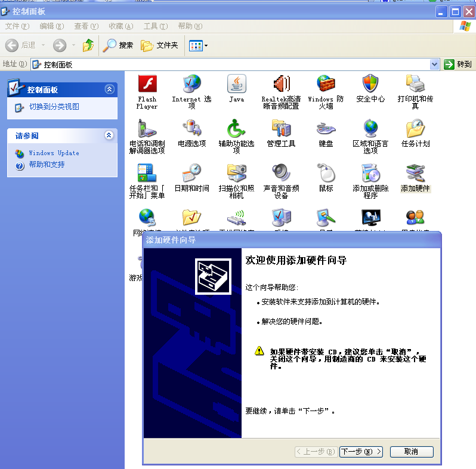Image resolution: width=476 pixels, height=469 pixels.
Task: Click 取消 button in hardware wizard
Action: [412, 452]
